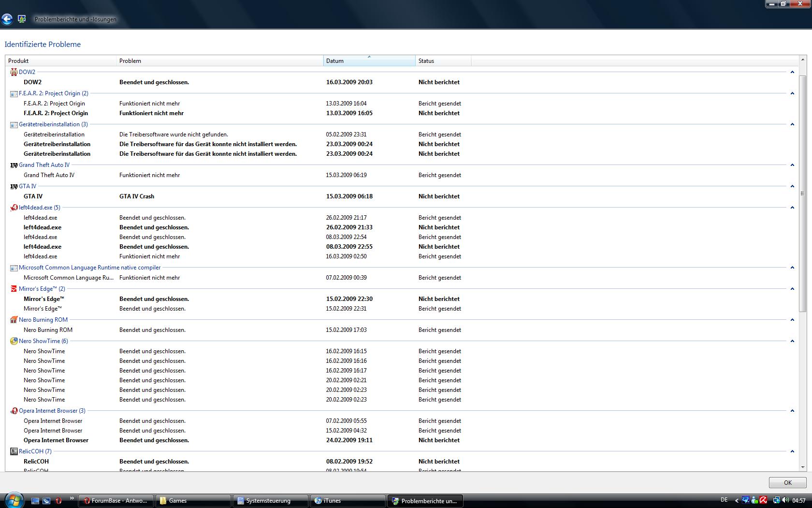This screenshot has height=508, width=812.
Task: Switch to iTunes in the taskbar
Action: click(x=348, y=501)
